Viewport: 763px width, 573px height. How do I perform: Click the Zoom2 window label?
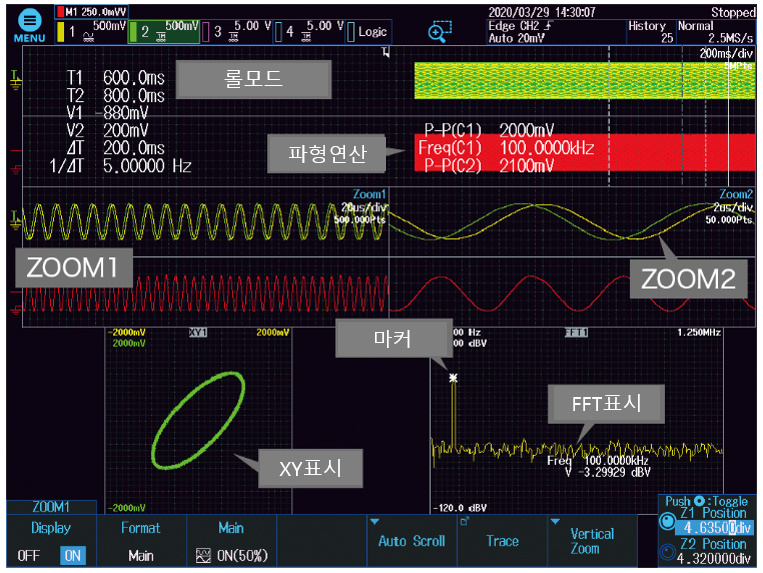736,194
